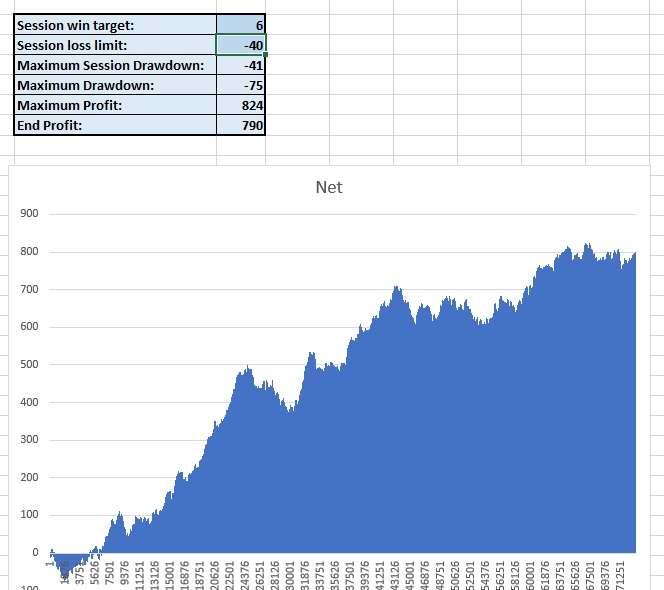This screenshot has height=590, width=664.
Task: Click the 500 label on the vertical axis
Action: [28, 365]
